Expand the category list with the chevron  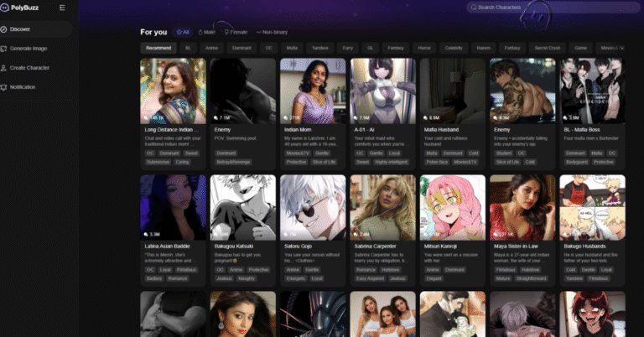coord(622,48)
